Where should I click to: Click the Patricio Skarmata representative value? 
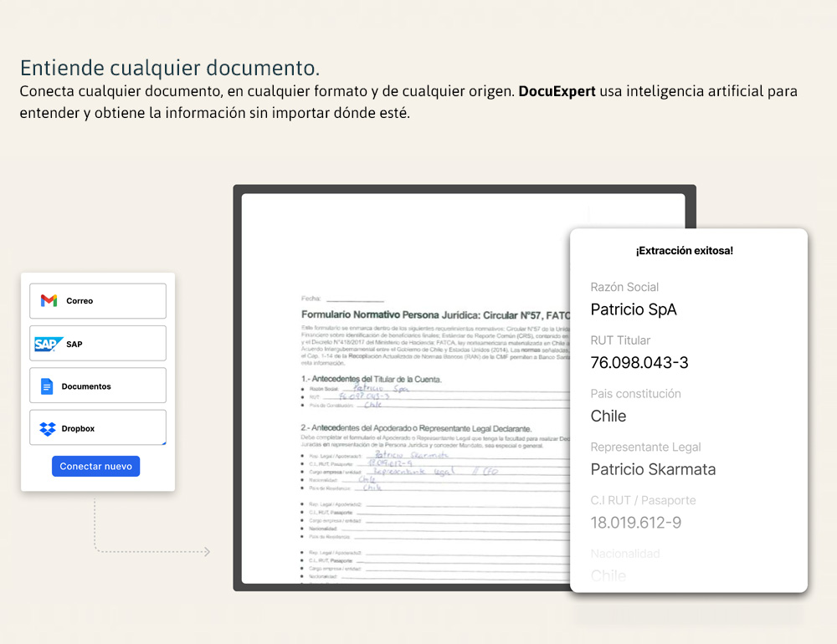653,470
